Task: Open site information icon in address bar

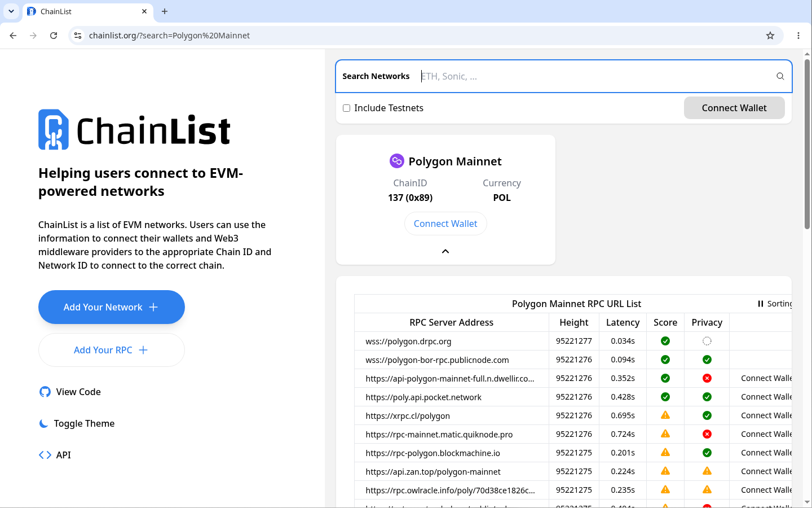Action: point(78,36)
